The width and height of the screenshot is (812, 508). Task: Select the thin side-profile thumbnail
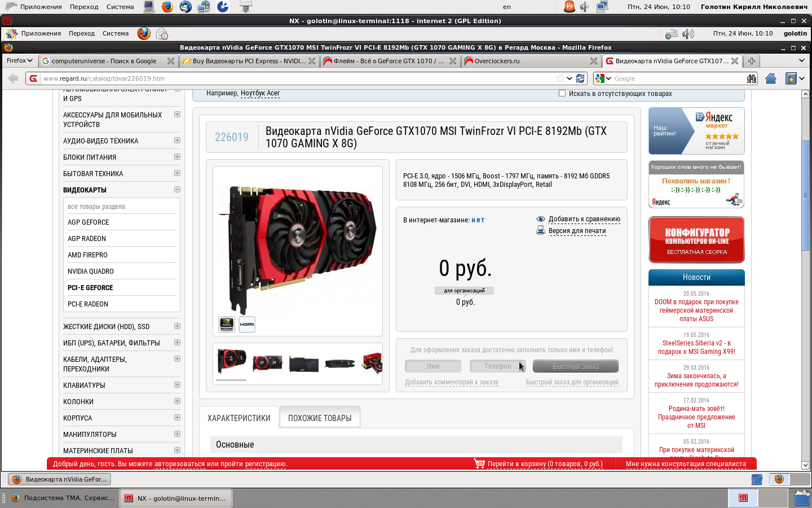click(339, 364)
